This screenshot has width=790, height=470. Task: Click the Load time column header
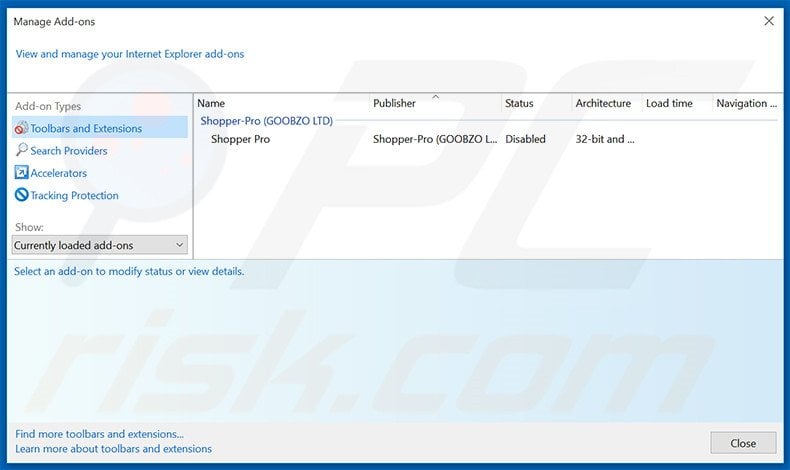669,103
